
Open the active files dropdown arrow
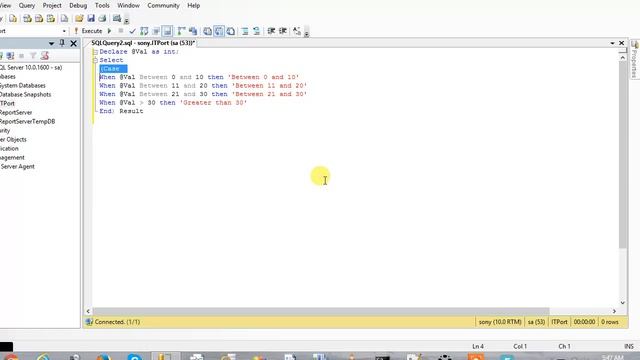point(613,43)
